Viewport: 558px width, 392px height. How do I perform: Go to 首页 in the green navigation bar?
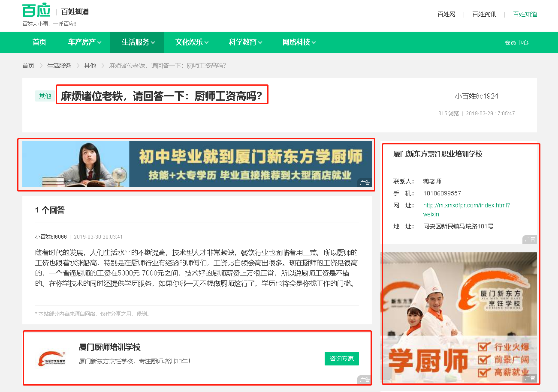39,42
